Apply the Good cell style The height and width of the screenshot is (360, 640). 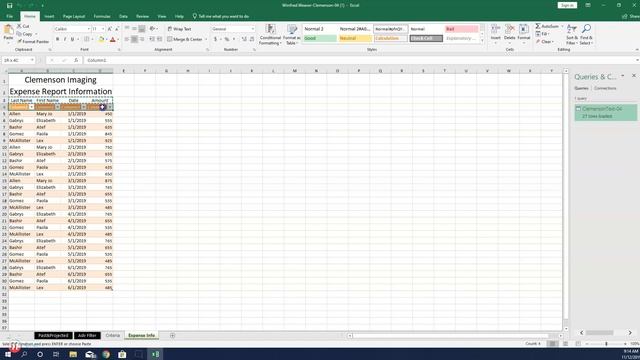[x=320, y=38]
